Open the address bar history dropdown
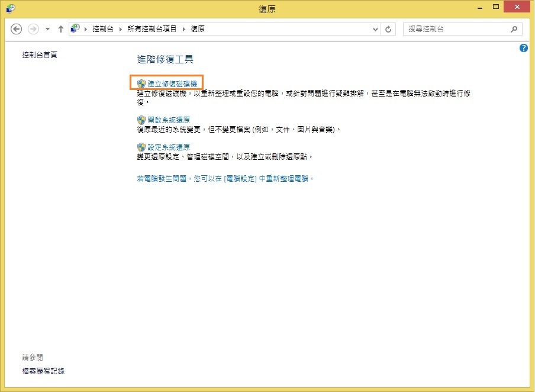The width and height of the screenshot is (535, 392). tap(375, 30)
